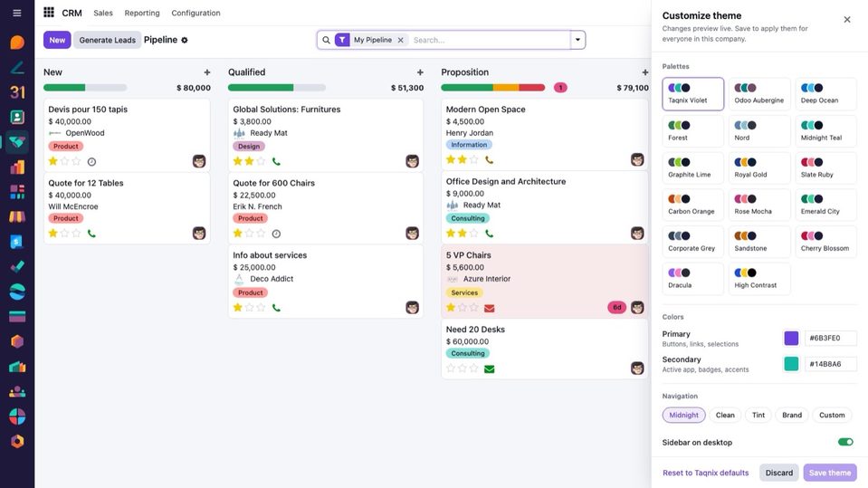Choose the Dracula palette

693,279
